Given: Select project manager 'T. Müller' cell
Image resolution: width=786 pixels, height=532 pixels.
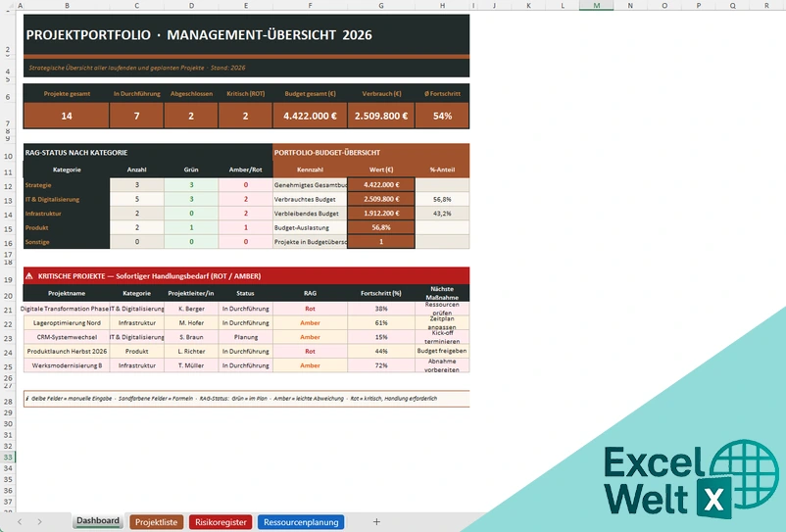Looking at the screenshot, I should [191, 365].
